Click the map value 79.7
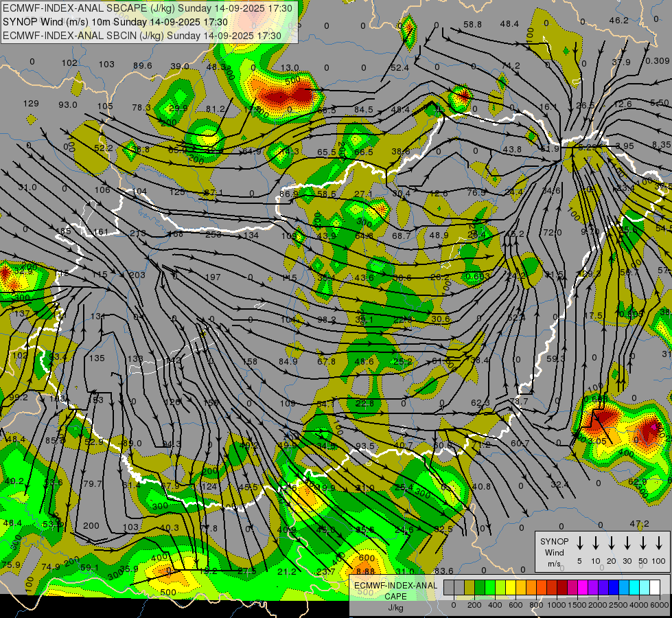The width and height of the screenshot is (672, 618). click(x=93, y=484)
